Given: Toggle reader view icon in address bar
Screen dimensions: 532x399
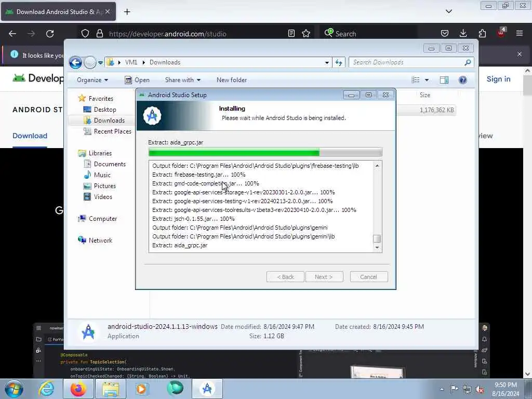Looking at the screenshot, I should pos(291,33).
